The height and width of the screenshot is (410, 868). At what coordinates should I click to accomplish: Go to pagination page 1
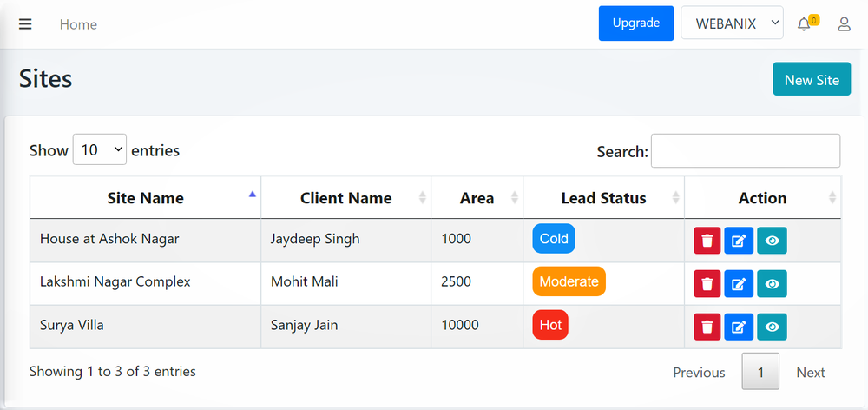pyautogui.click(x=760, y=372)
